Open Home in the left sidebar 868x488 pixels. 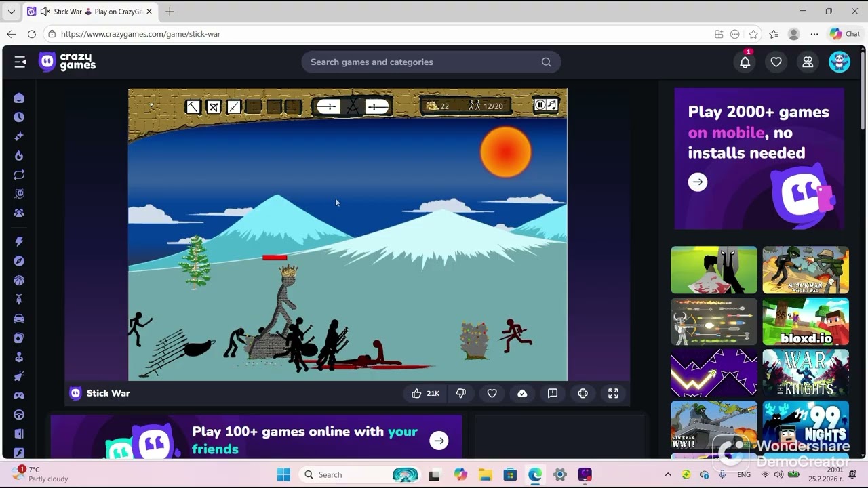[19, 98]
